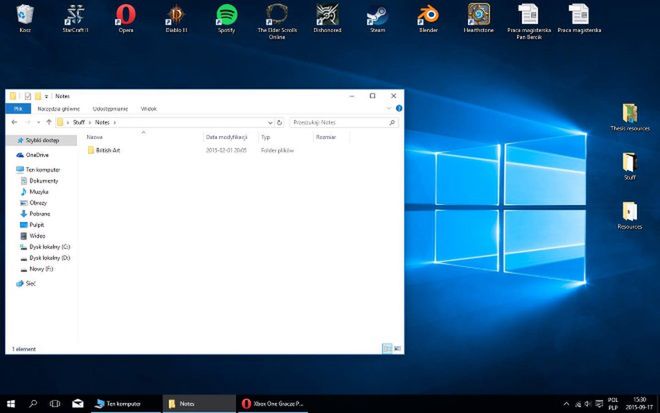Launch Spotify from the desktop
Viewport: 660px width, 413px height.
coord(226,19)
